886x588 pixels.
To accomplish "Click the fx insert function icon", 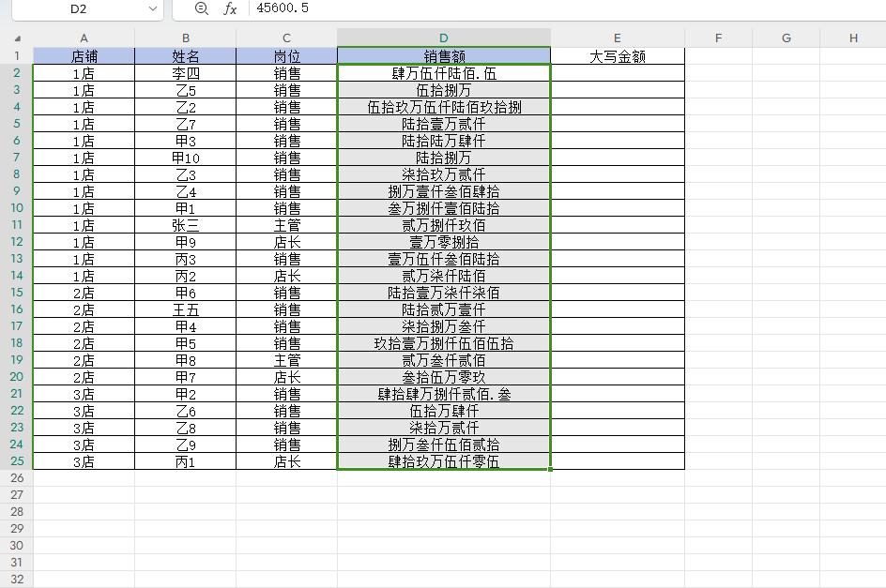I will pyautogui.click(x=230, y=8).
